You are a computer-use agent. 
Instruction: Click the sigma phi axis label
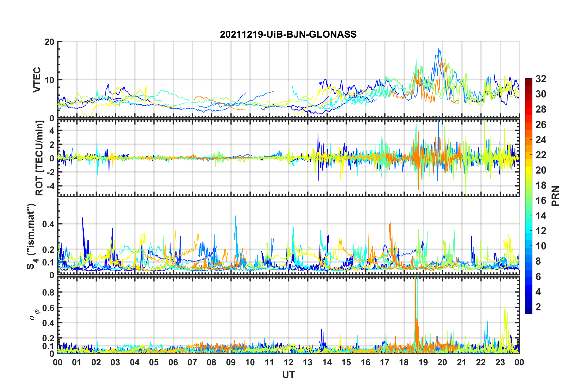(34, 314)
